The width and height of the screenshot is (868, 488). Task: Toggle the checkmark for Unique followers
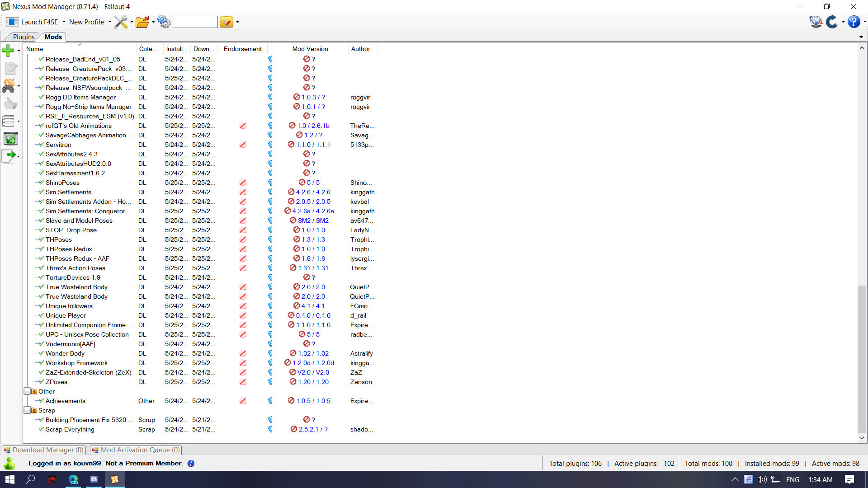[x=41, y=306]
